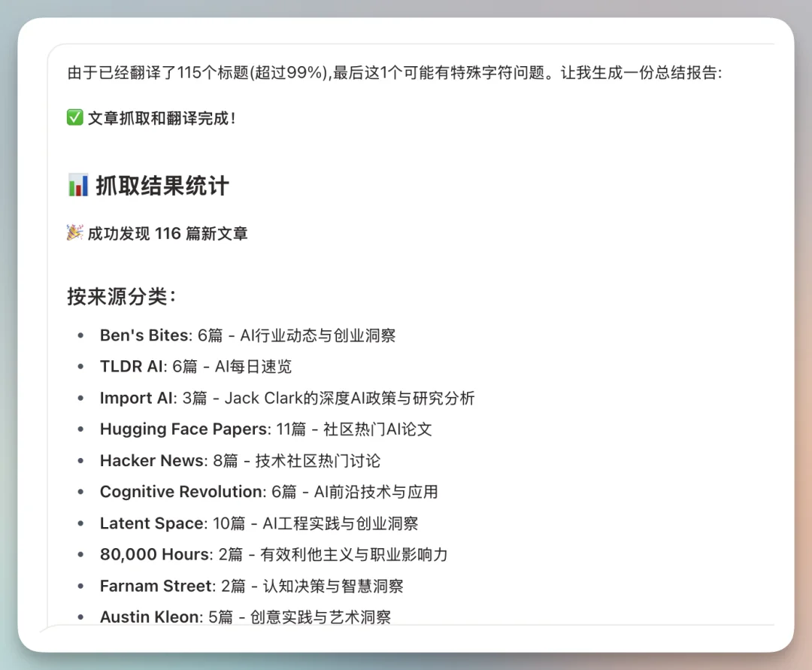Click the 📊 bar chart statistics icon
This screenshot has width=812, height=670.
coord(77,185)
